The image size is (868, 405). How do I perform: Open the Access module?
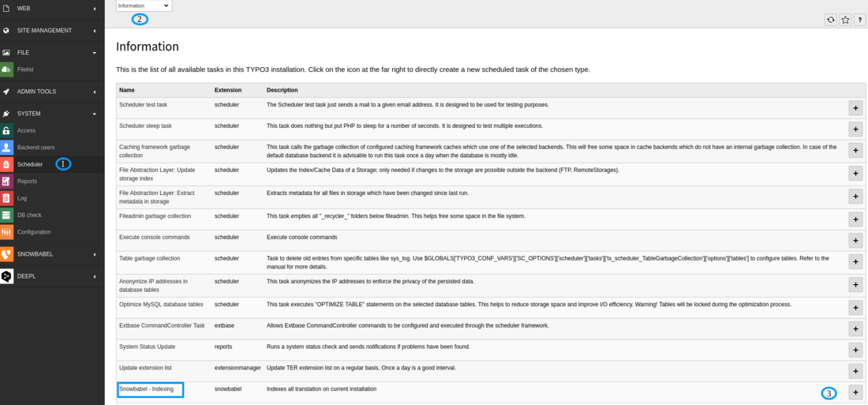(26, 130)
